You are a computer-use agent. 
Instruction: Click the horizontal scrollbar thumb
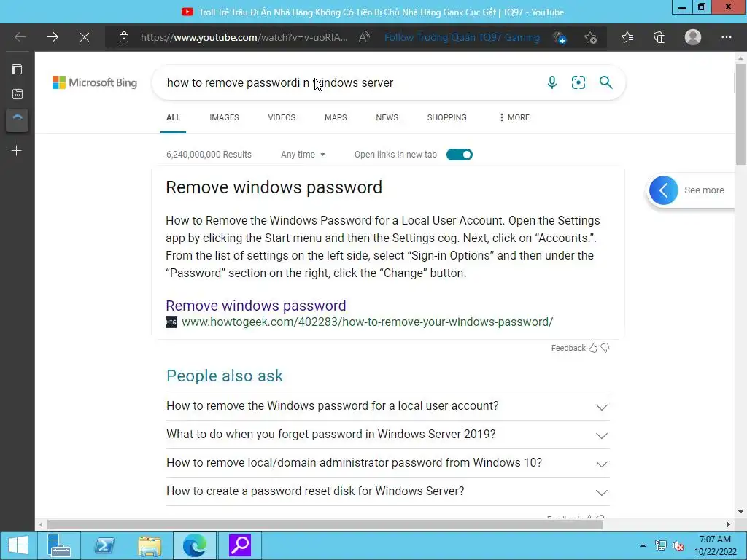(325, 525)
